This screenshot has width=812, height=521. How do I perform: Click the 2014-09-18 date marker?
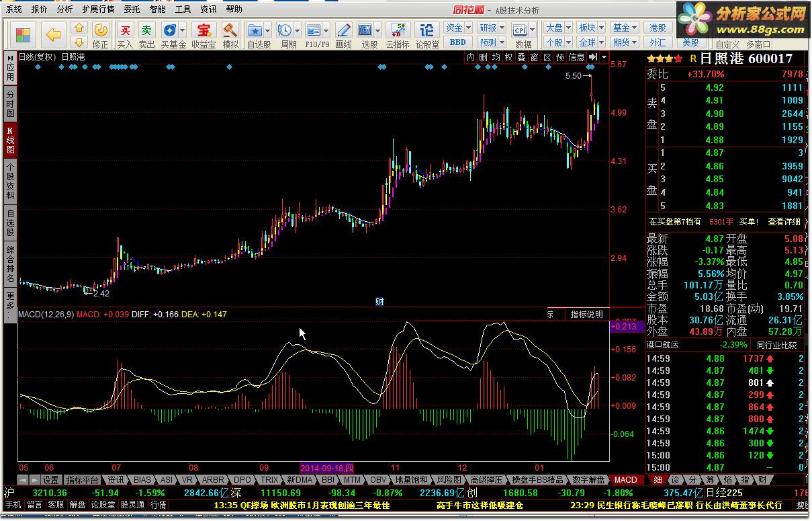[x=326, y=468]
